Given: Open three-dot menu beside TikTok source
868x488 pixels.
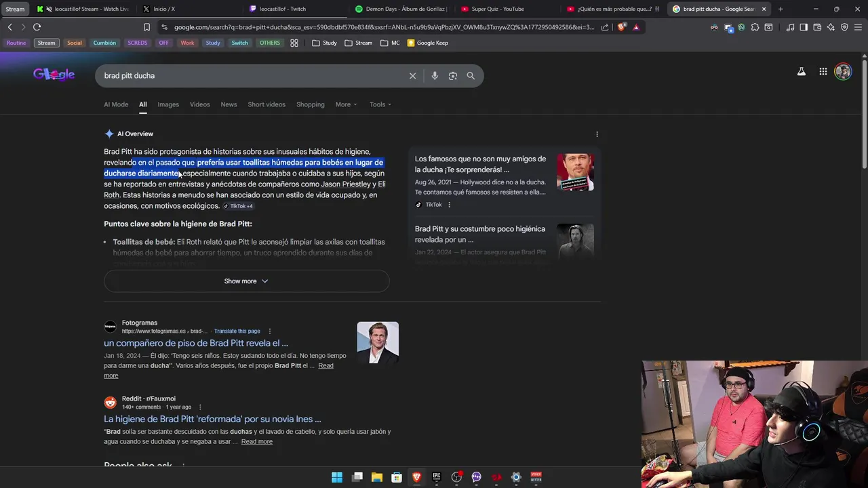Looking at the screenshot, I should point(449,205).
